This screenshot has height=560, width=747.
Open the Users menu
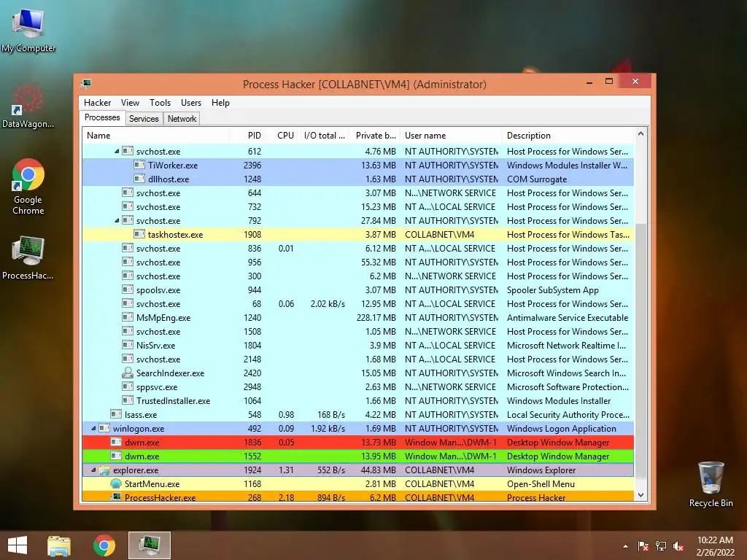pyautogui.click(x=191, y=103)
